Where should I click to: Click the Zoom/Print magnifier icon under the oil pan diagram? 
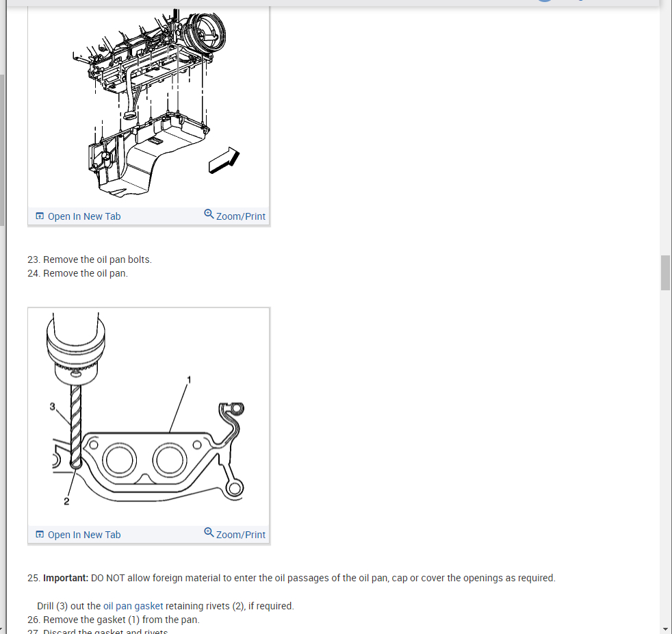[209, 214]
